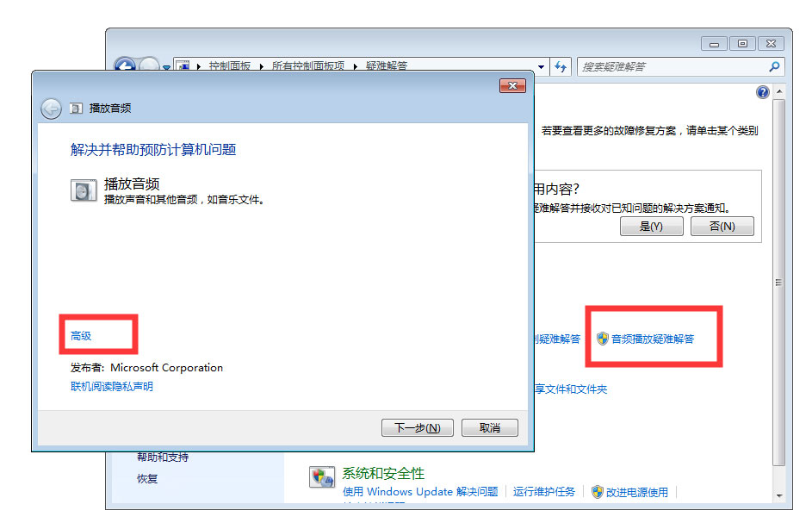Click the 下一步(N) button
Screen dimensions: 812x529
tap(418, 428)
